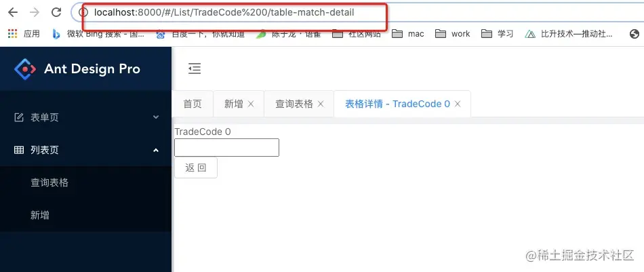Open the 应用 apps grid bookmark
This screenshot has width=644, height=272.
(x=24, y=34)
